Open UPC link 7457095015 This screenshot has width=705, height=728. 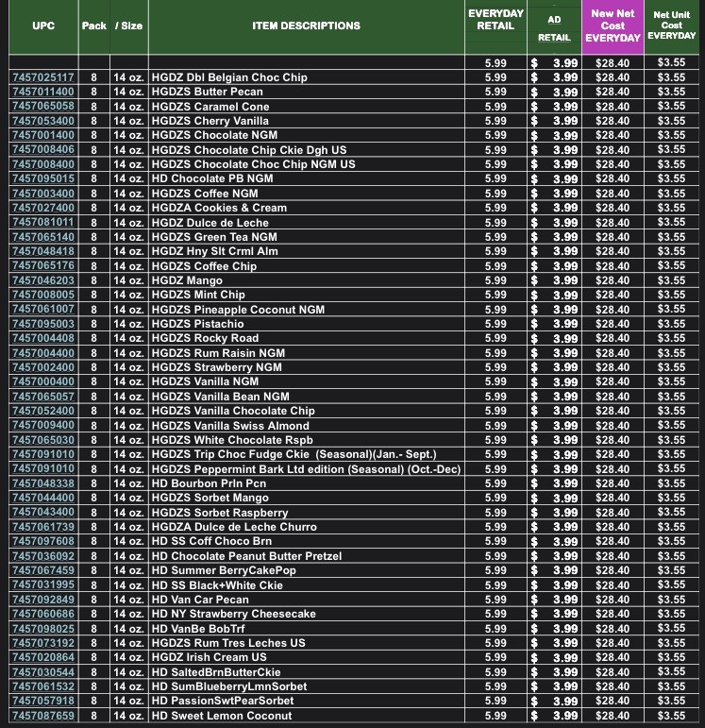[x=42, y=178]
